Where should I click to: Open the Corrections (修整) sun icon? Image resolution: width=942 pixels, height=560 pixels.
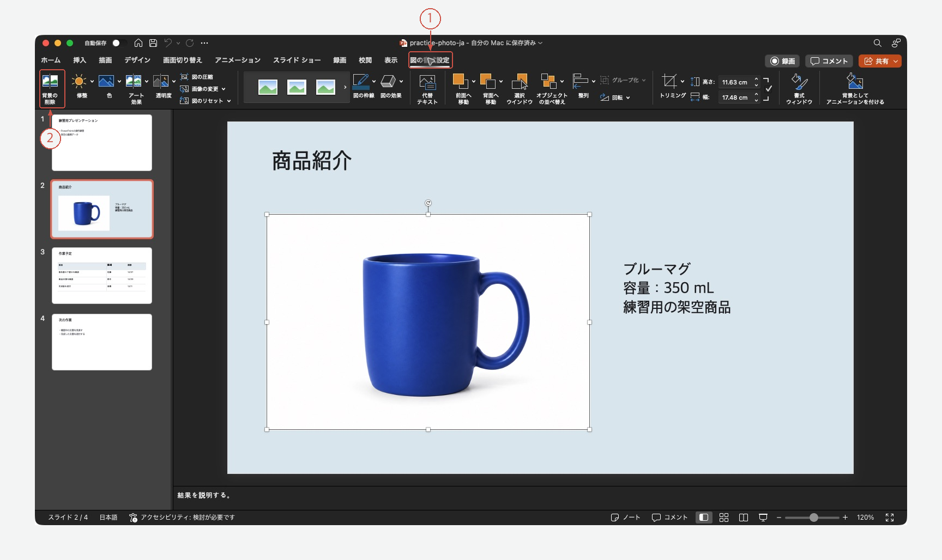(x=79, y=82)
